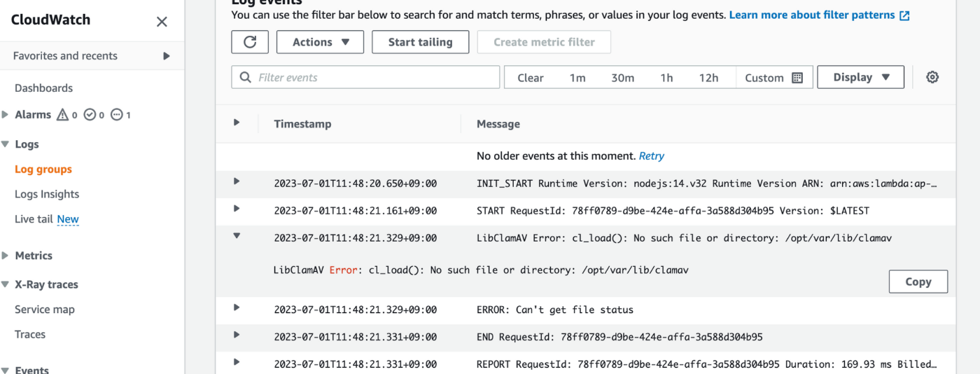Open the Actions dropdown
The width and height of the screenshot is (980, 374).
(320, 42)
